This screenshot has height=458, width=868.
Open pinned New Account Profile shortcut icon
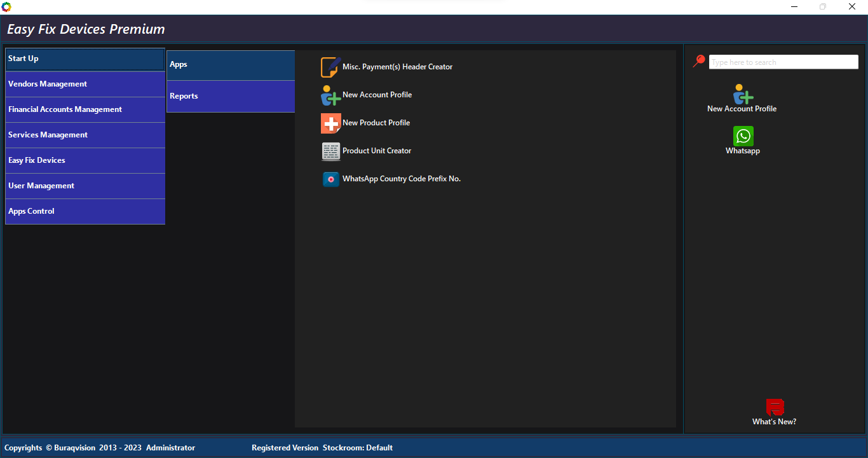(x=743, y=94)
